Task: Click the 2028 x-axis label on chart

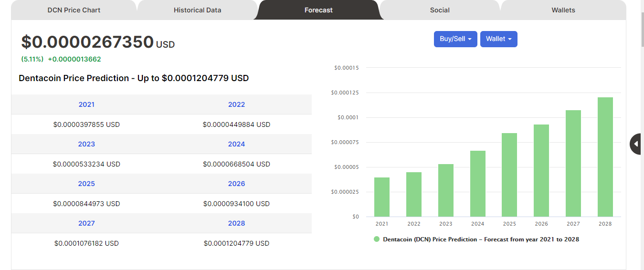Action: 605,224
